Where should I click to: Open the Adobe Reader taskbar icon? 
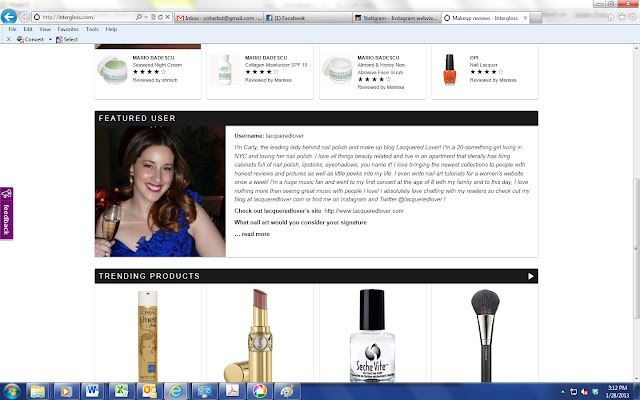(x=232, y=391)
